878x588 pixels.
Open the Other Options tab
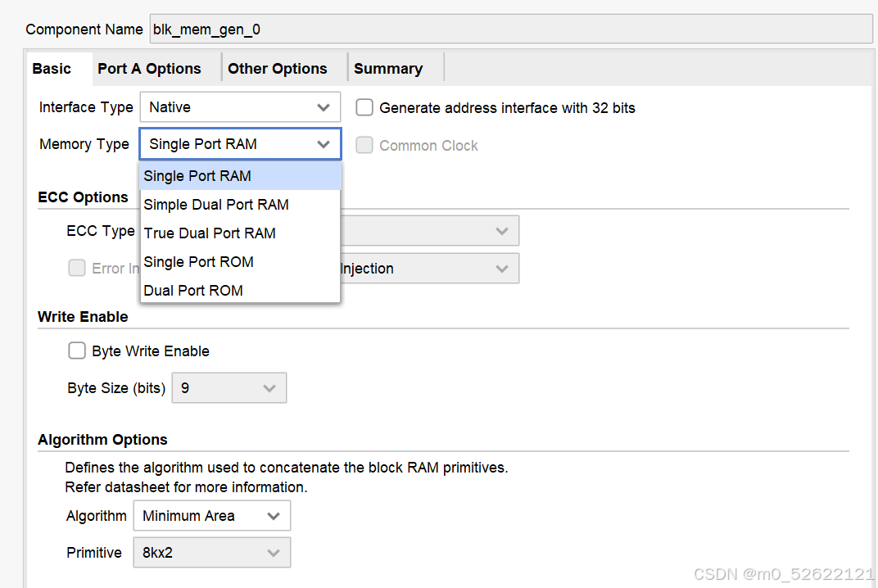(x=277, y=69)
